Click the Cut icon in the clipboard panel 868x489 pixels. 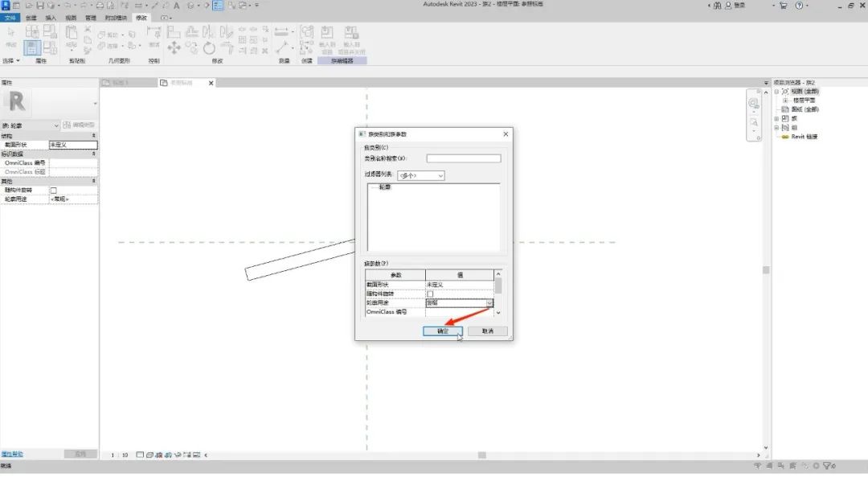pos(88,29)
